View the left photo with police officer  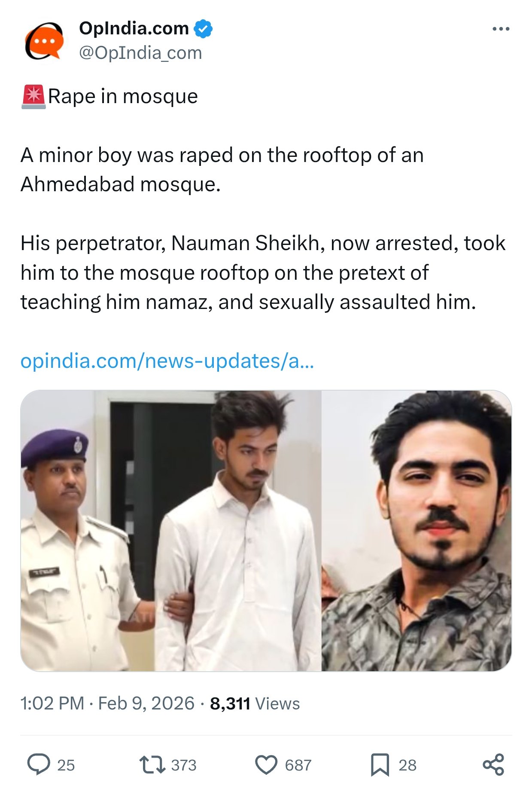pos(171,530)
